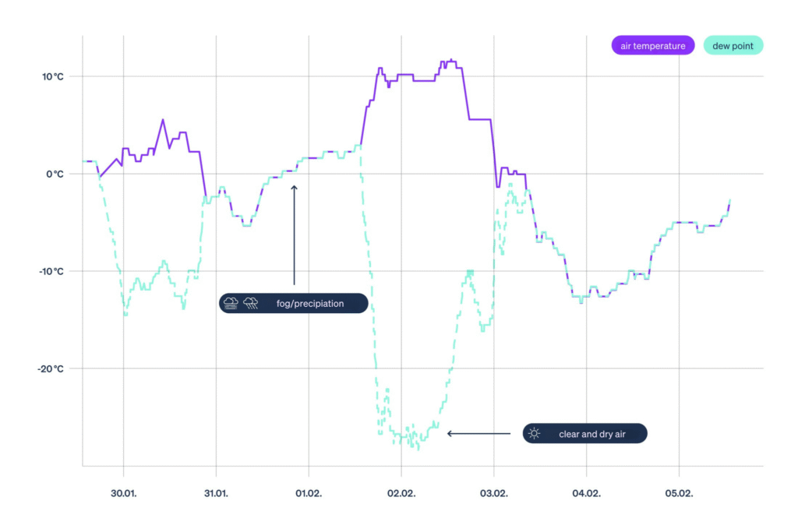The width and height of the screenshot is (798, 532).
Task: Toggle the air temperature legend pill
Action: (652, 46)
